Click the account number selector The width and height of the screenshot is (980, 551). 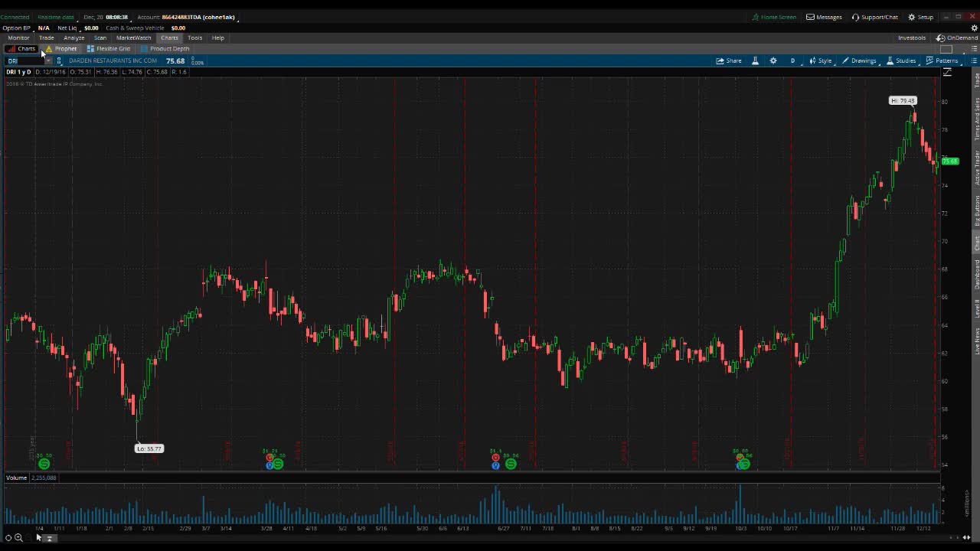(198, 17)
